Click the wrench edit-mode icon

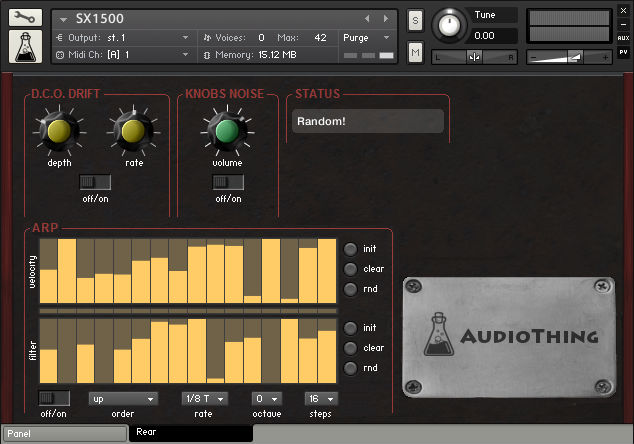pos(26,18)
